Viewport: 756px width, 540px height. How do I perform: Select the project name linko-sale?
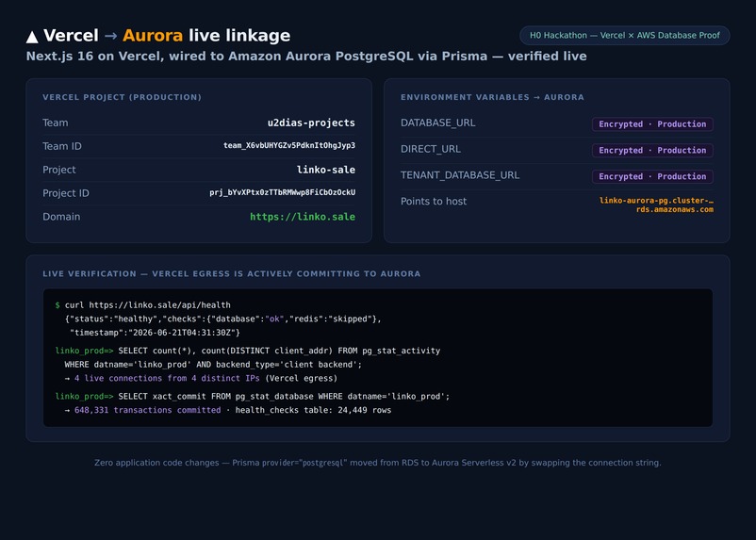click(326, 170)
